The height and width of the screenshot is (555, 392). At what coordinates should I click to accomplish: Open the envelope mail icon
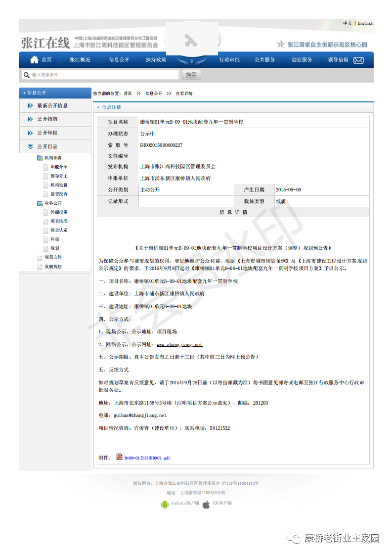point(358,60)
